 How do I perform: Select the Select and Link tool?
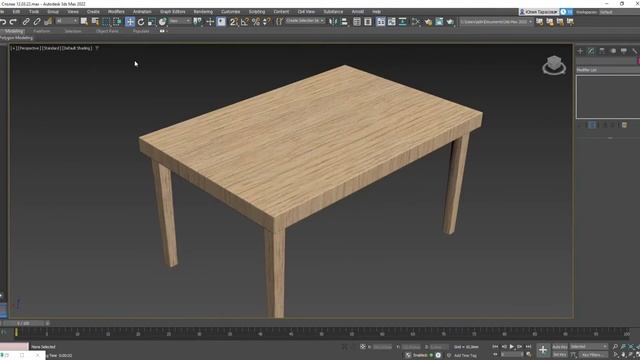[x=26, y=22]
